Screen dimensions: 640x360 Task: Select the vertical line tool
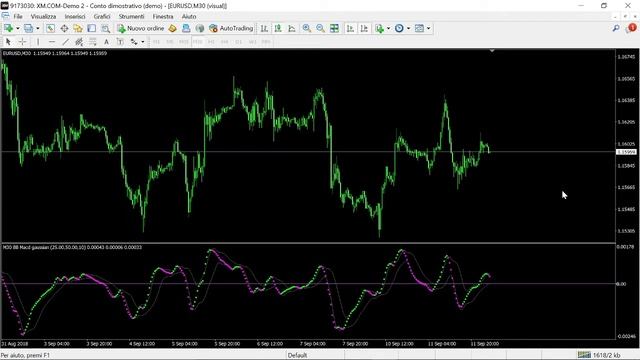(38, 42)
